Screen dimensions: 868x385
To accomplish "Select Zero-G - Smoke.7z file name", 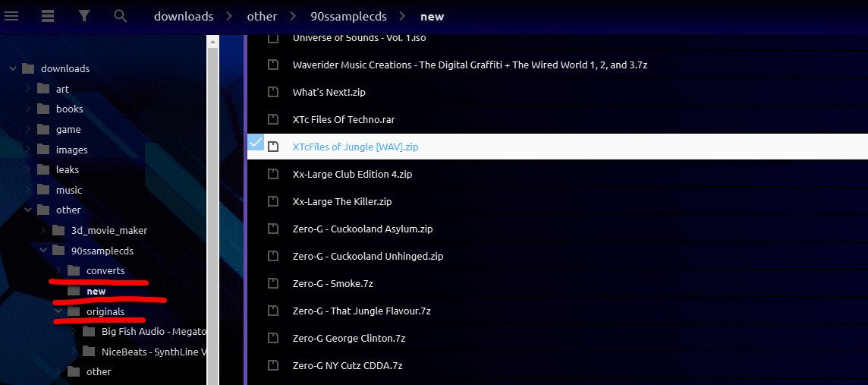I will pos(332,283).
